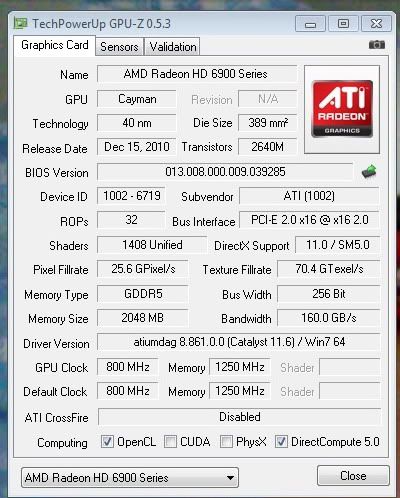Close window using title bar X
This screenshot has width=400, height=498.
376,24
